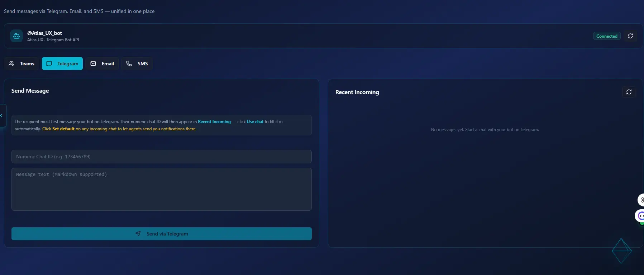Click the Recent Incoming panel heading
The image size is (644, 275).
coord(357,92)
